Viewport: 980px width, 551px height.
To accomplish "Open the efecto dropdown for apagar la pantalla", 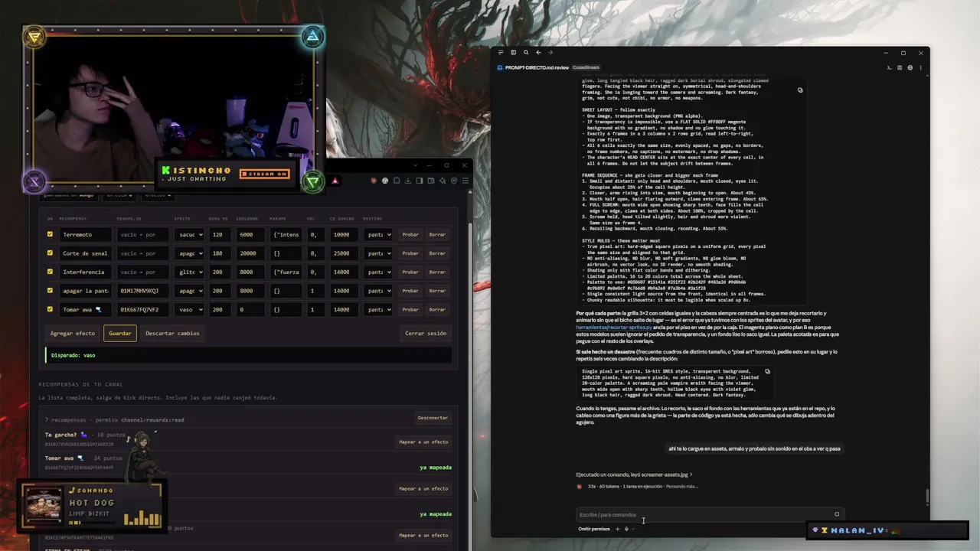I will coord(188,291).
